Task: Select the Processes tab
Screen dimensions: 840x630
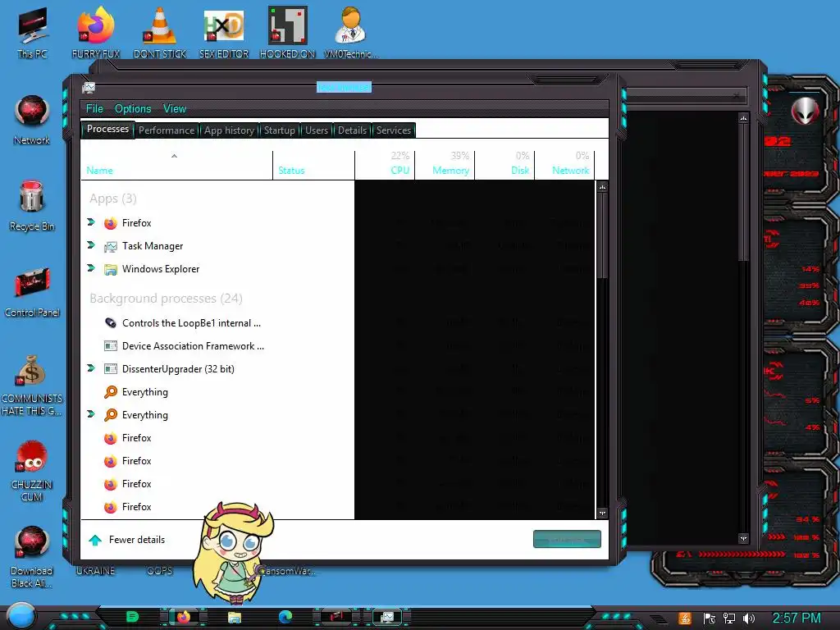Action: coord(107,129)
